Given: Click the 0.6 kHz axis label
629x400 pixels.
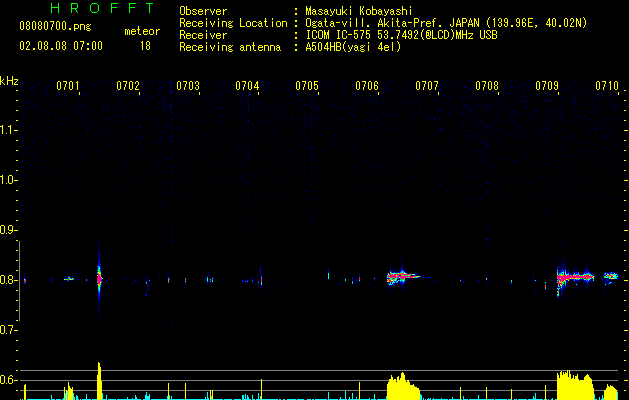Looking at the screenshot, I should tap(8, 380).
